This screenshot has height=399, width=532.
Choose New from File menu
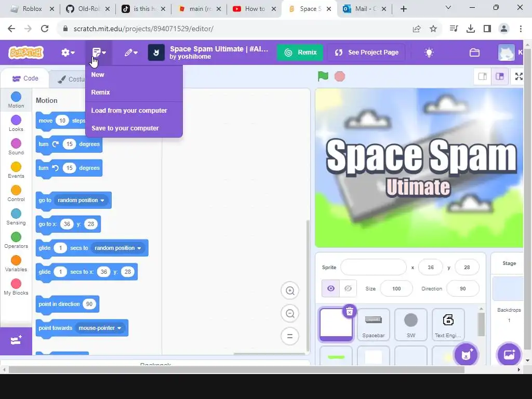click(x=134, y=75)
